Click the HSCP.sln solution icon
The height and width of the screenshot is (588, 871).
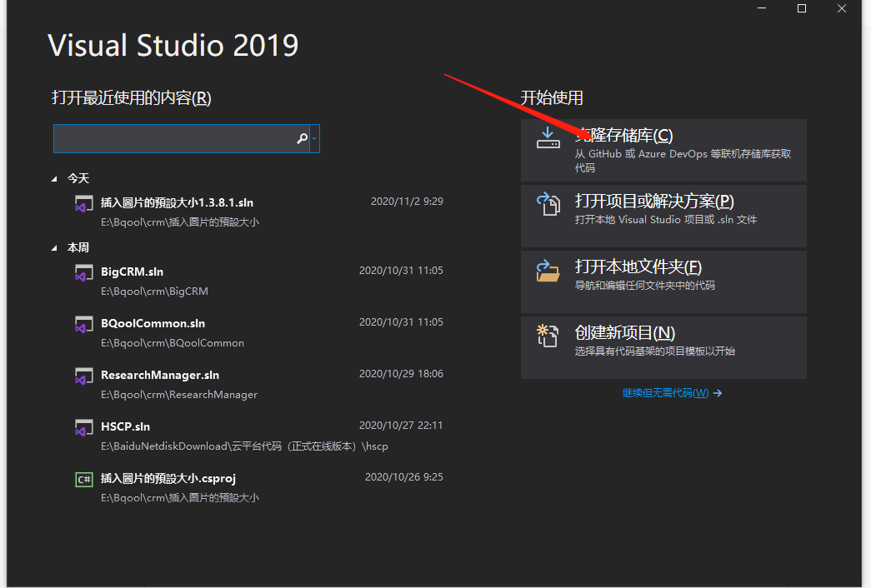pos(83,427)
